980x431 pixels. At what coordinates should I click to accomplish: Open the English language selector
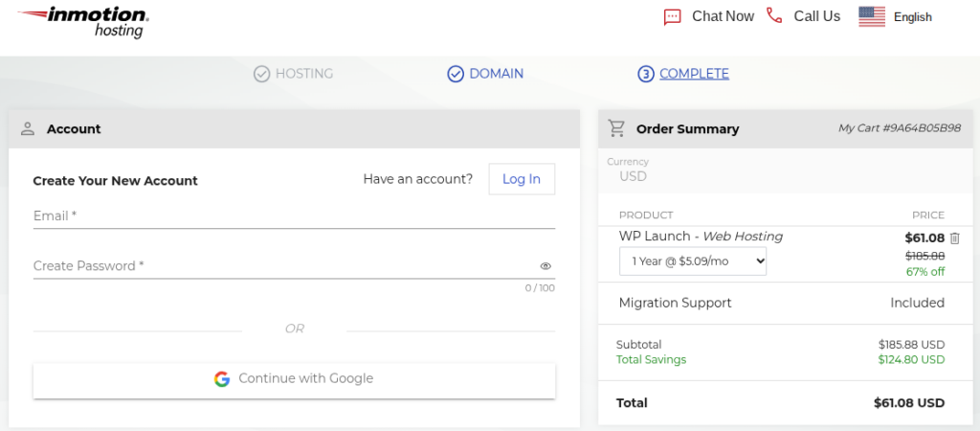pos(912,17)
